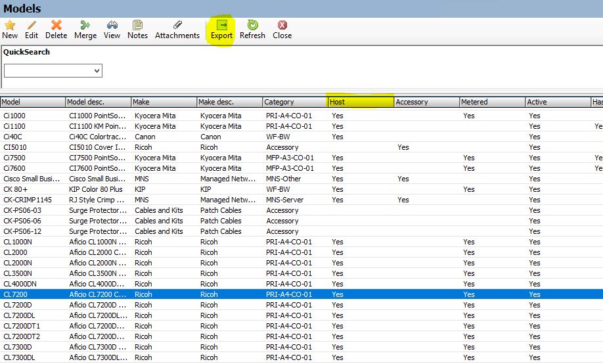Select the CL3500N model row
This screenshot has height=364, width=603.
tap(301, 273)
